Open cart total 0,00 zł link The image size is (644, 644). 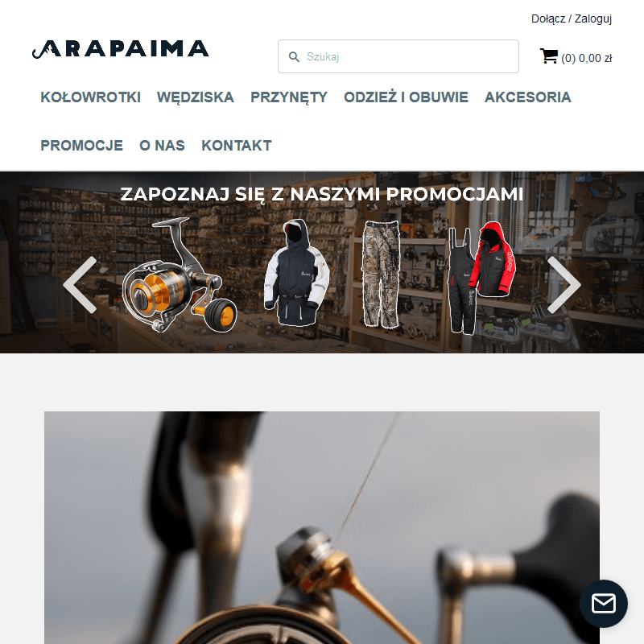(x=587, y=58)
